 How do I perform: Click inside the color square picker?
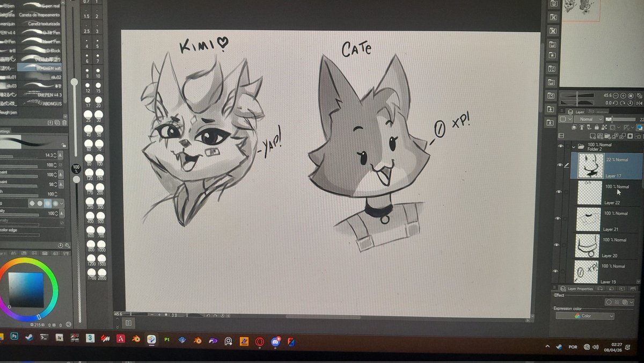(26, 289)
